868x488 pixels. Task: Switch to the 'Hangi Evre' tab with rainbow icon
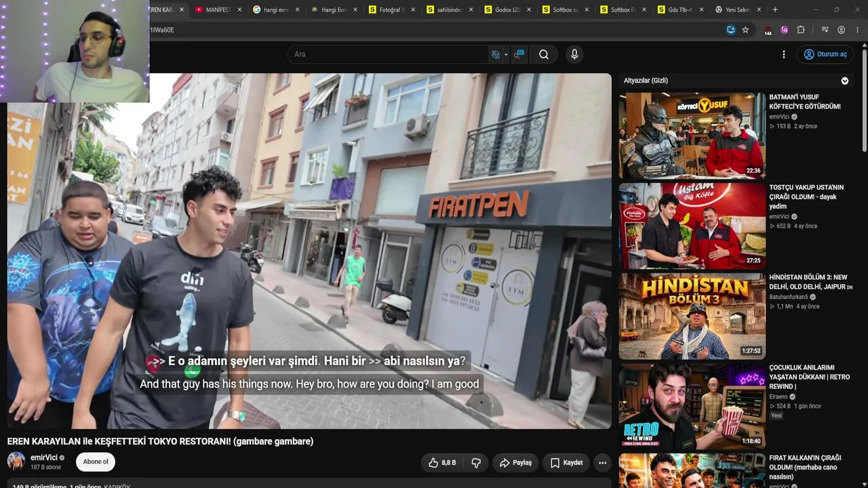334,10
